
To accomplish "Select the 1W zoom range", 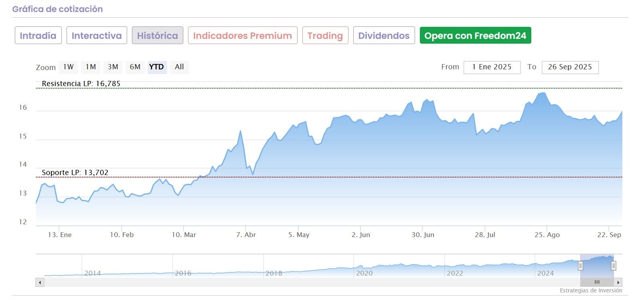I will click(x=69, y=67).
